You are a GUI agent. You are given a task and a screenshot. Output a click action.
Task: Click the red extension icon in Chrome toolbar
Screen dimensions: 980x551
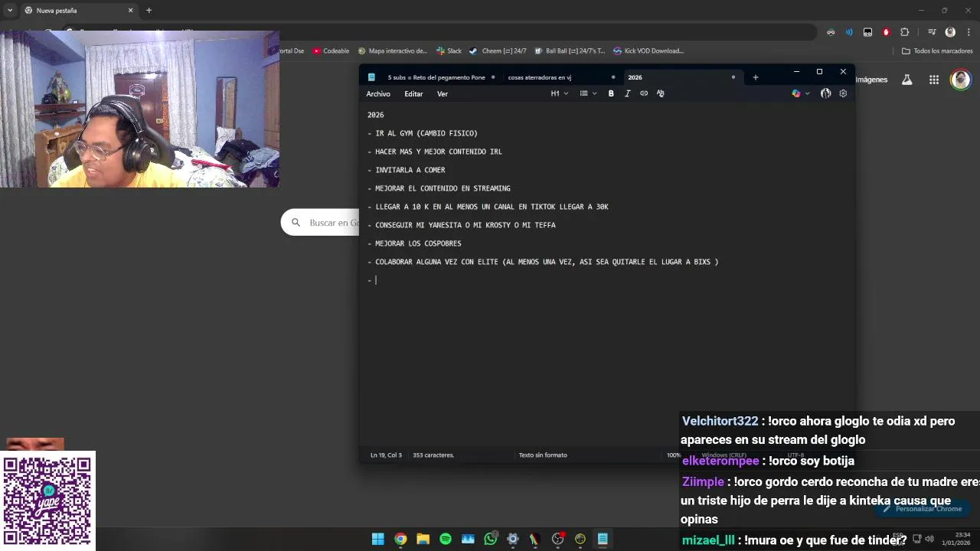point(886,32)
